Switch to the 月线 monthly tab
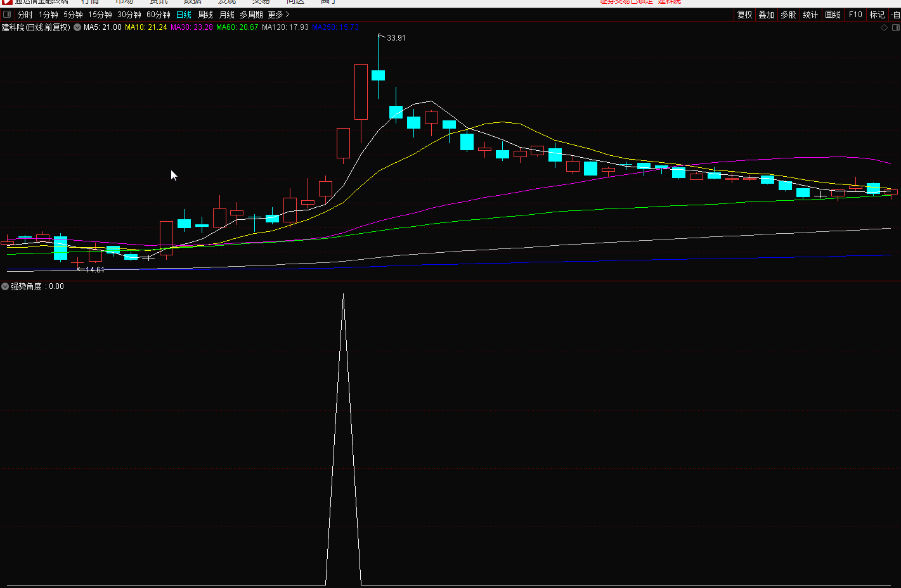 tap(227, 15)
